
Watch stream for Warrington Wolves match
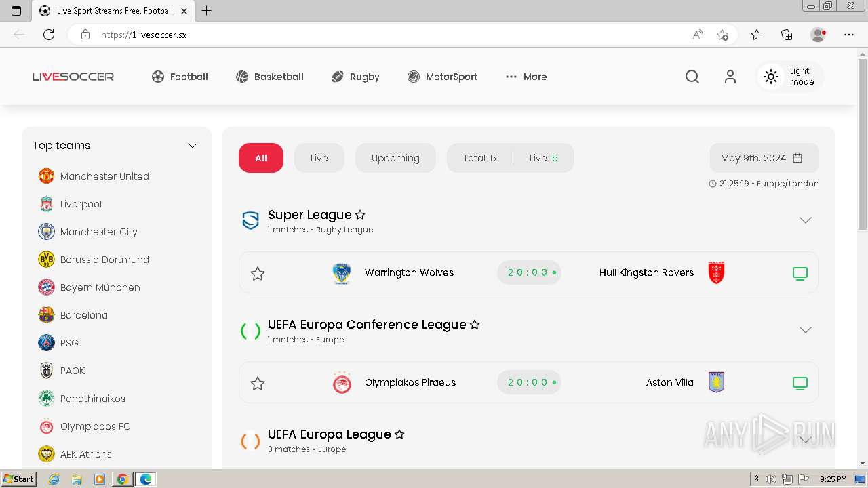point(800,274)
